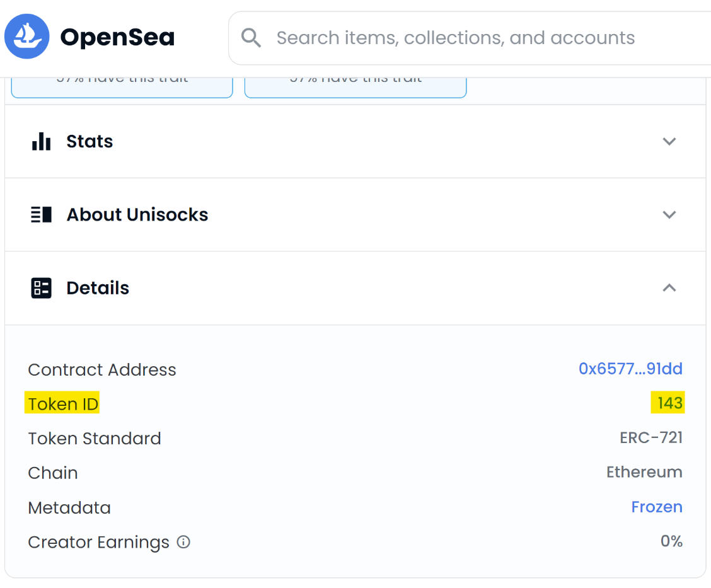
Task: Open contract address 0x6577...91dd link
Action: coord(630,369)
